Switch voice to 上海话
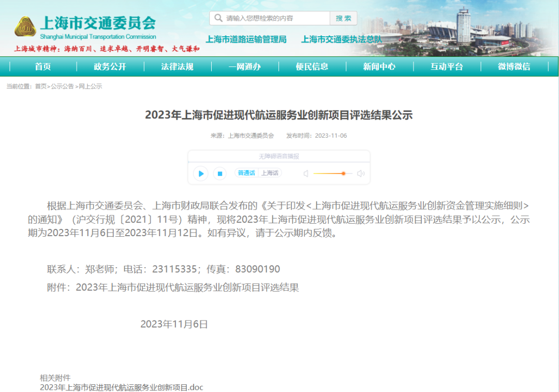This screenshot has width=559, height=392. pos(270,173)
